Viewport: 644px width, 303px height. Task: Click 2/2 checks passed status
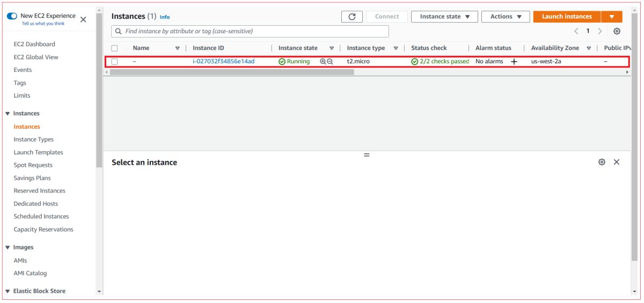click(440, 62)
